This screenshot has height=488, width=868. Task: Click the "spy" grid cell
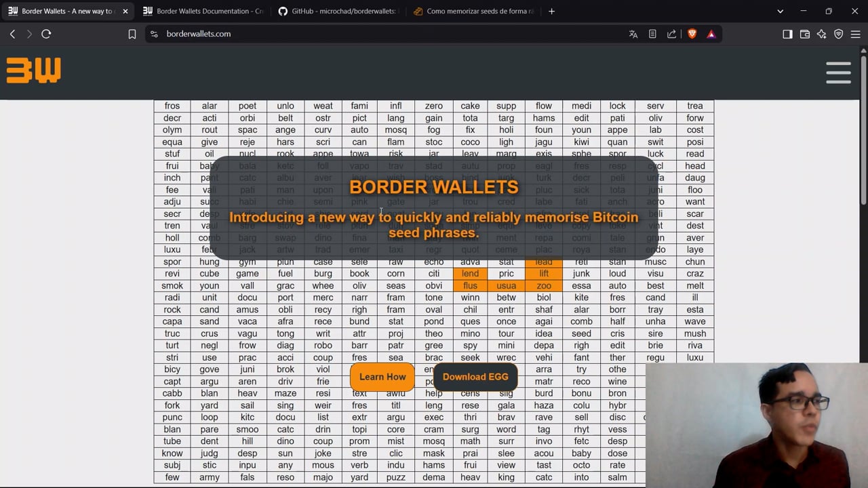pyautogui.click(x=470, y=346)
